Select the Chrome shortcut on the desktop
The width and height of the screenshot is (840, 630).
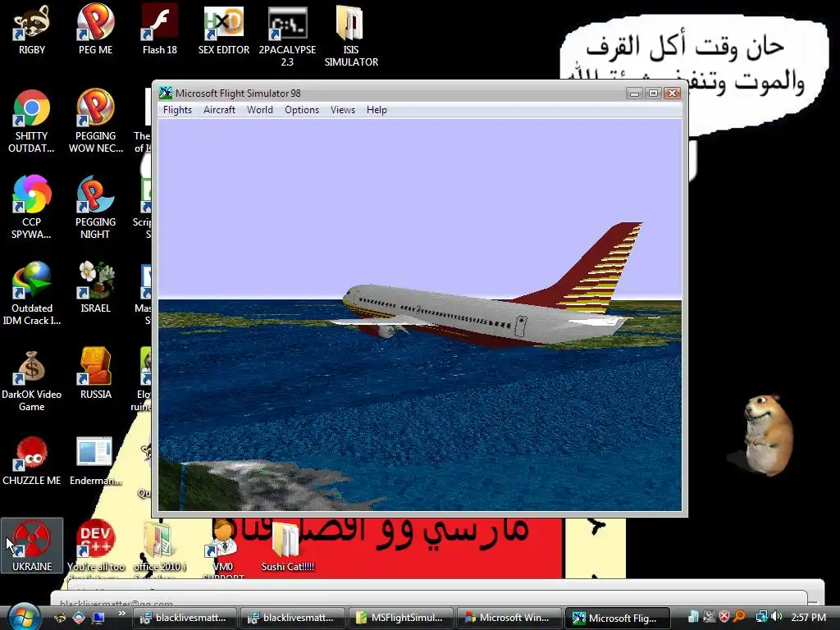32,121
